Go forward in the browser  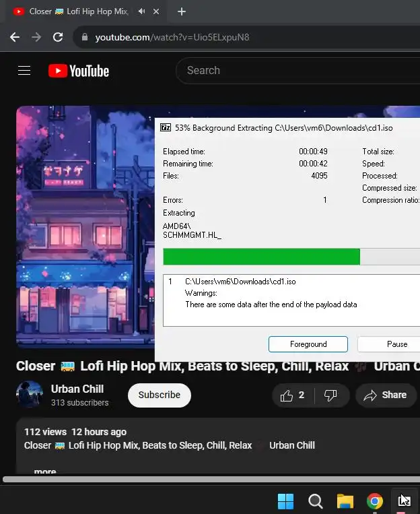point(36,37)
